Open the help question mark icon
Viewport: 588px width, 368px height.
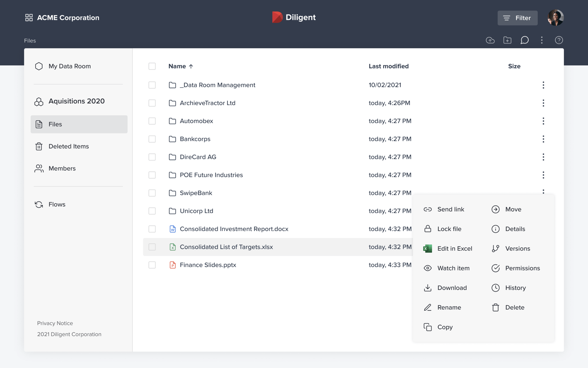pos(559,40)
